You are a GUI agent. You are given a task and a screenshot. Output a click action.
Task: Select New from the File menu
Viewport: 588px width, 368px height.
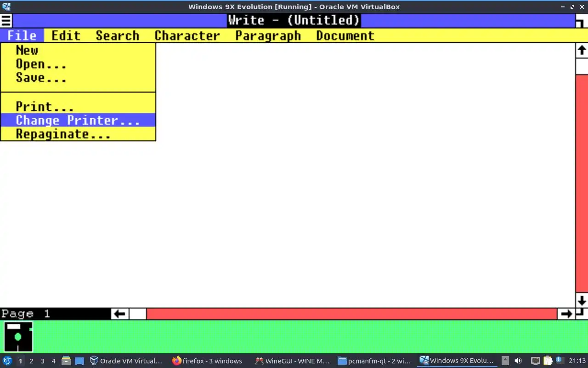click(78, 50)
